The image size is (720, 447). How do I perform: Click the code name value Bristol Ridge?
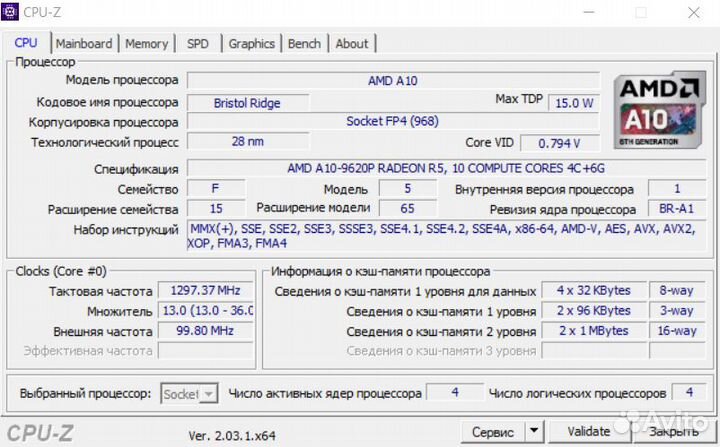point(248,103)
